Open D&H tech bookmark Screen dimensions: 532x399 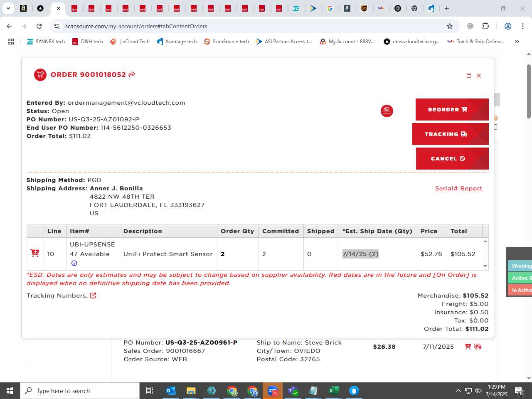pyautogui.click(x=87, y=42)
